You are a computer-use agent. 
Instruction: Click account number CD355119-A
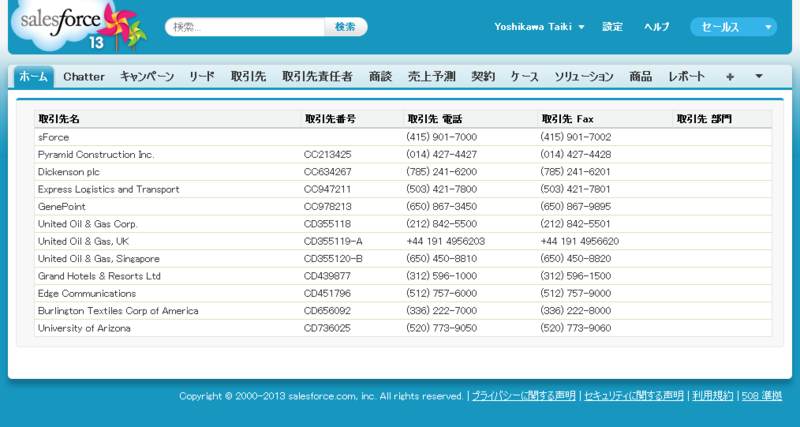coord(333,241)
